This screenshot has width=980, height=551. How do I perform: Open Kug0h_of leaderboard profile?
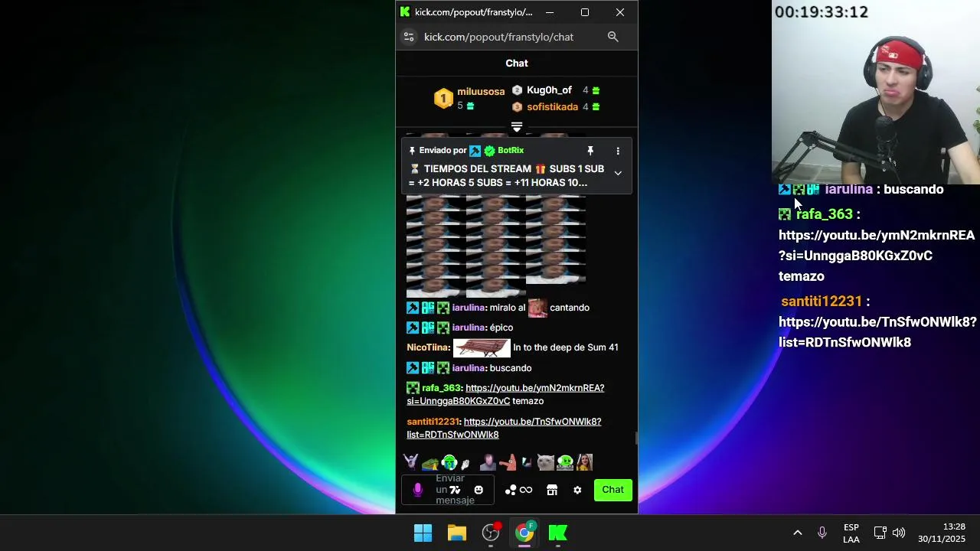click(549, 90)
